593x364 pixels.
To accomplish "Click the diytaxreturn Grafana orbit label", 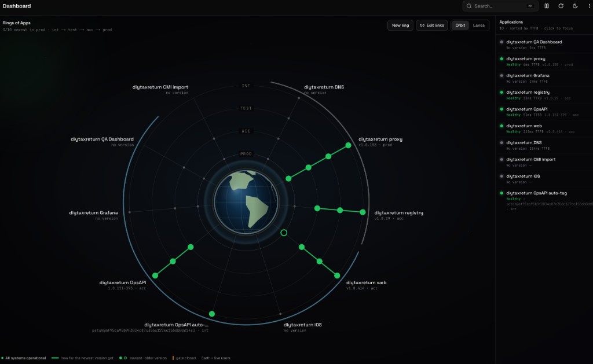I will pos(93,213).
